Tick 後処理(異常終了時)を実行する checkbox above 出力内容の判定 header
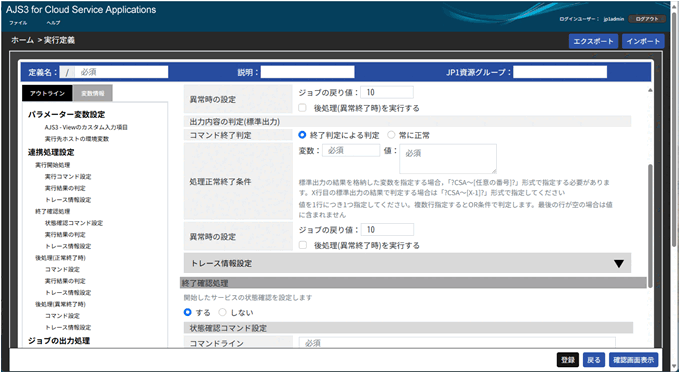The image size is (680, 373). [x=303, y=108]
